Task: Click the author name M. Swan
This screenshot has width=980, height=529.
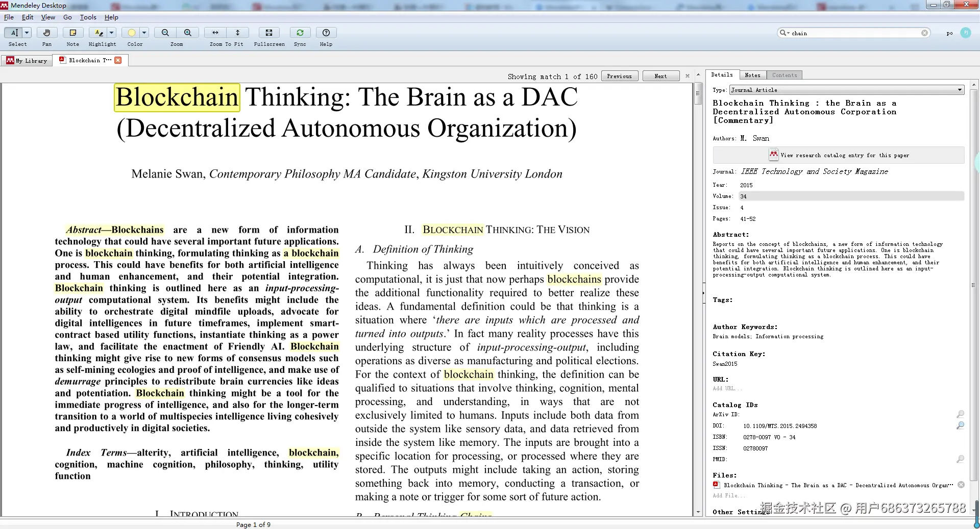Action: coord(754,138)
